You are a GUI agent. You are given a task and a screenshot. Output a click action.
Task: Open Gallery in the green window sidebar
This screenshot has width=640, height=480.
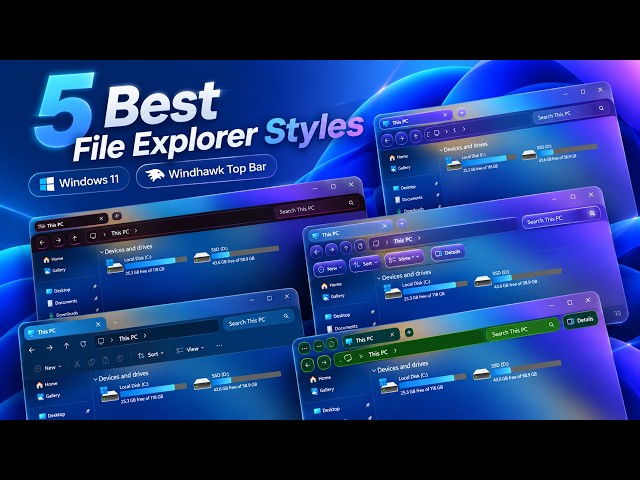[323, 391]
